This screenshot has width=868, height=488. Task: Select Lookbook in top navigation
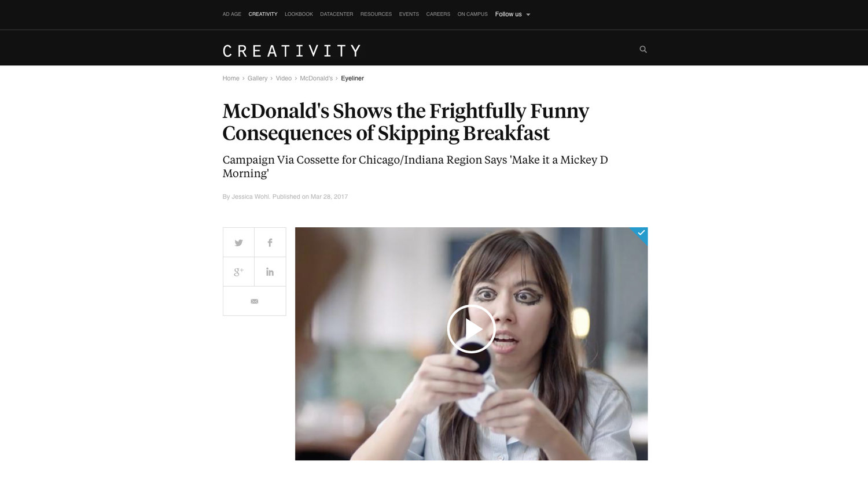coord(299,14)
